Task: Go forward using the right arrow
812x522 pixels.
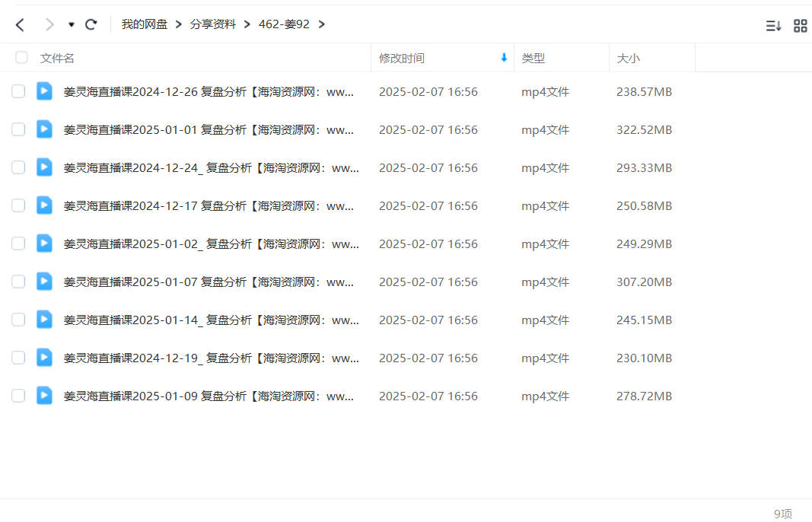Action: (x=49, y=25)
